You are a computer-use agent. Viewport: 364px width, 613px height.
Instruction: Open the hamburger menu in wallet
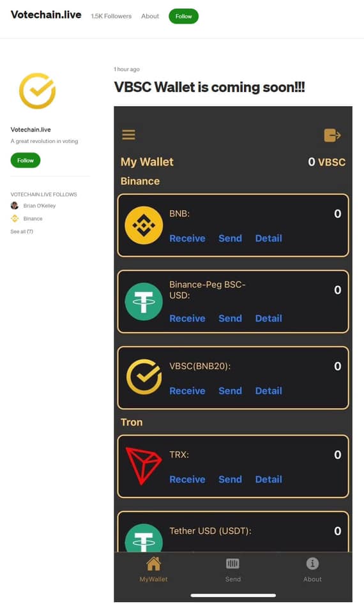point(128,135)
